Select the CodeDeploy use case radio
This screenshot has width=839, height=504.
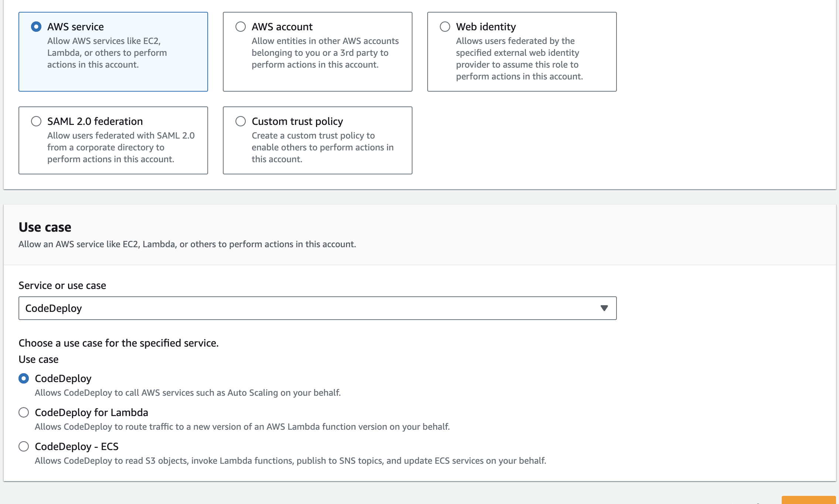coord(24,378)
